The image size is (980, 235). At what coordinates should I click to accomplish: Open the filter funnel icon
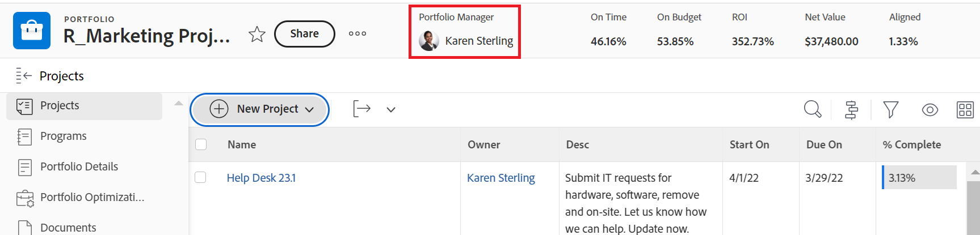click(890, 109)
